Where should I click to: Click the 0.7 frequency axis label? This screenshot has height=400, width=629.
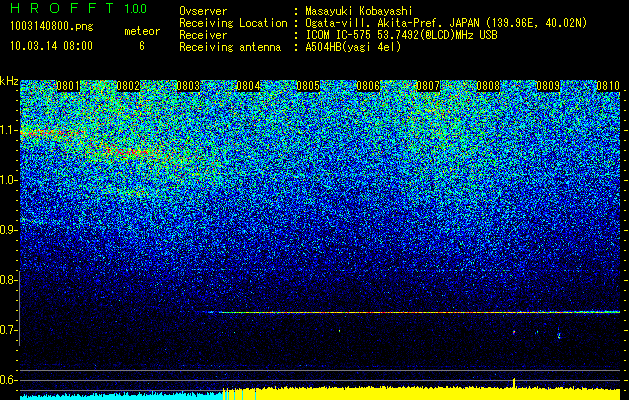[7, 330]
